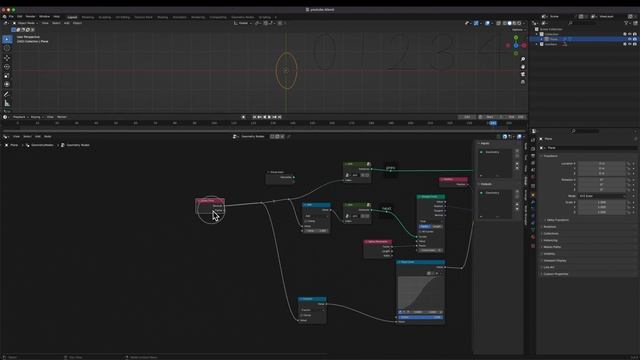Screen dimensions: 640x360
Task: Select the Rotate tool
Action: tap(7, 67)
